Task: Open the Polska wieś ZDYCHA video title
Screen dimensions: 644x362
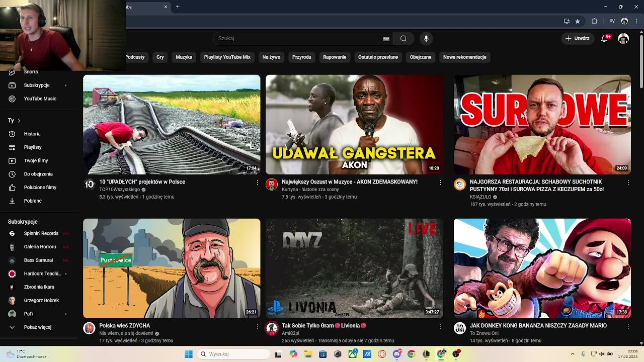Action: pos(124,326)
